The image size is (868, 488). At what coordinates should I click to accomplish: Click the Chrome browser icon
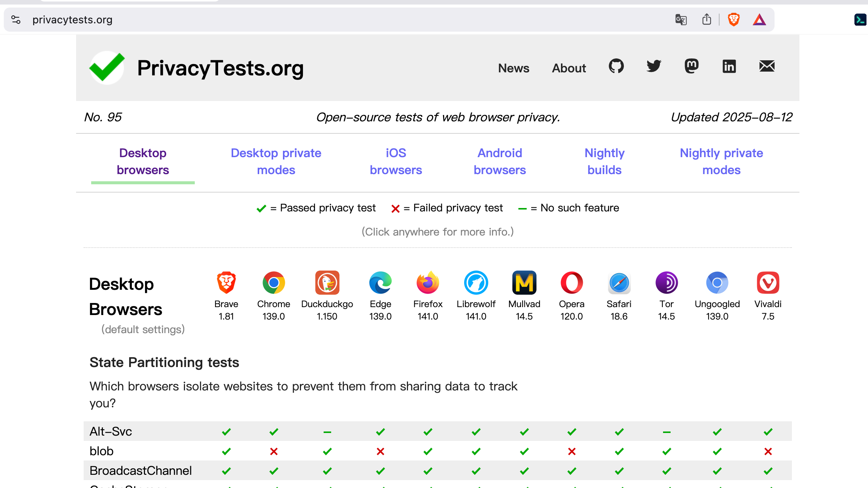pos(274,283)
